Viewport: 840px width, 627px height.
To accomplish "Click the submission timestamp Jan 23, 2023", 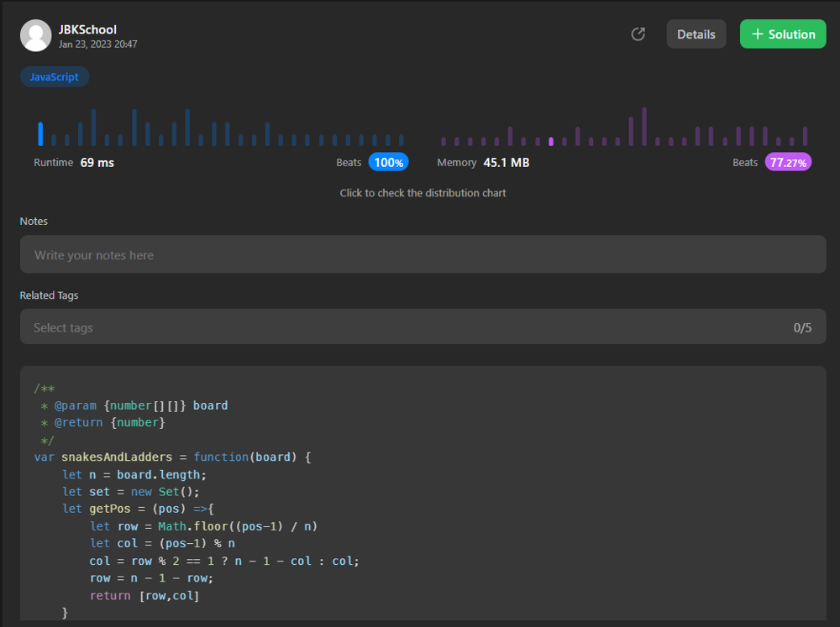I will click(x=97, y=44).
